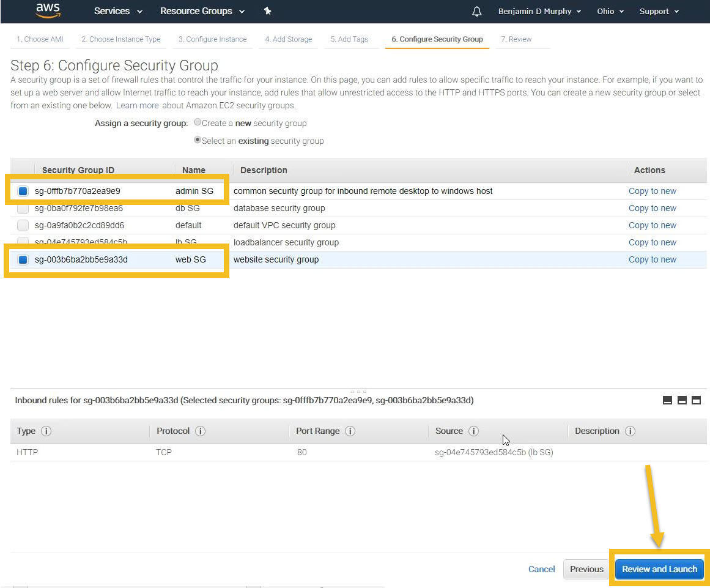Open the Learn more link

137,106
